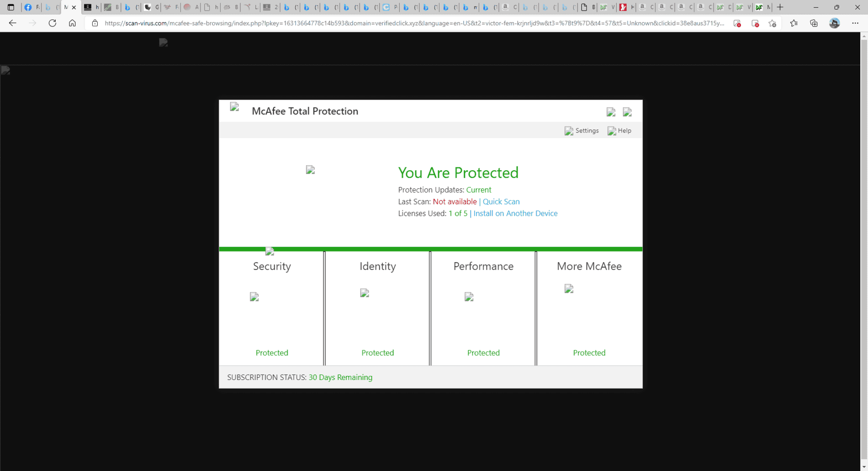
Task: Open the Identity section
Action: [378, 266]
